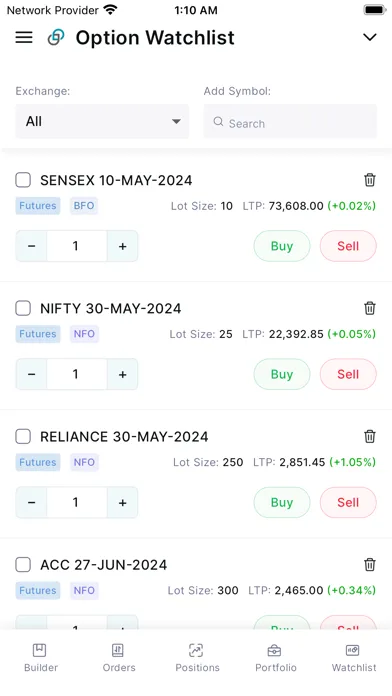Open the Builder tab
Image resolution: width=392 pixels, height=696 pixels.
click(41, 658)
